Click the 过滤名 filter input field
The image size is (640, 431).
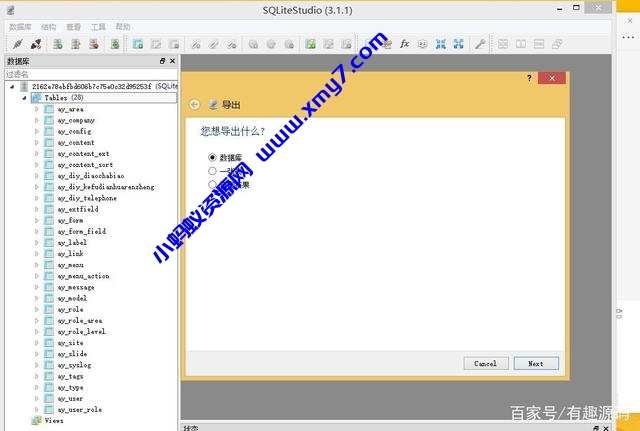click(x=91, y=74)
